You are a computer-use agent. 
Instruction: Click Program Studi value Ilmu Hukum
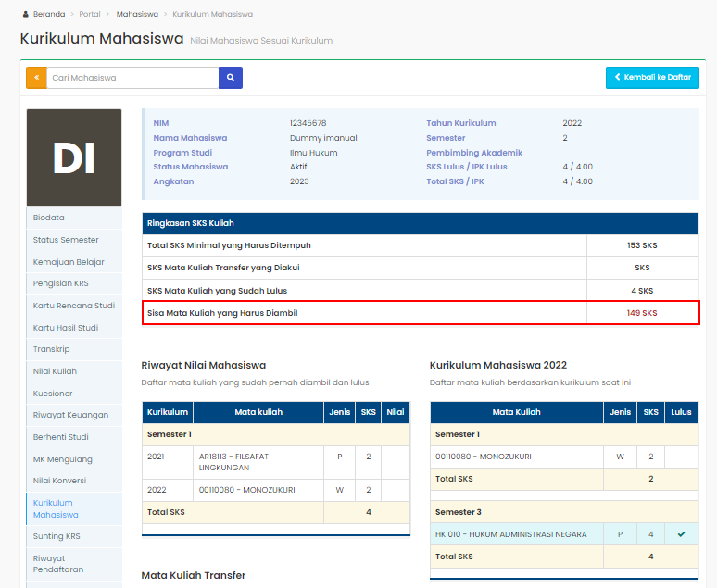pyautogui.click(x=313, y=153)
